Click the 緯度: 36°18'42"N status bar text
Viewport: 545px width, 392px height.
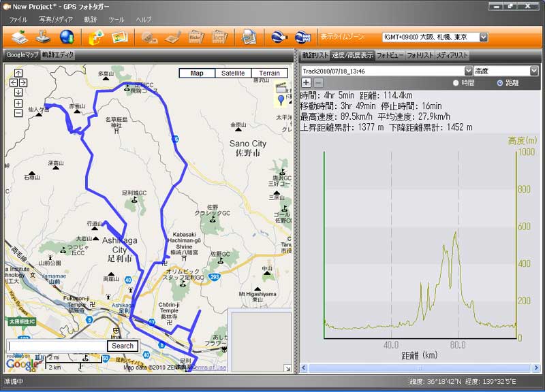(435, 382)
